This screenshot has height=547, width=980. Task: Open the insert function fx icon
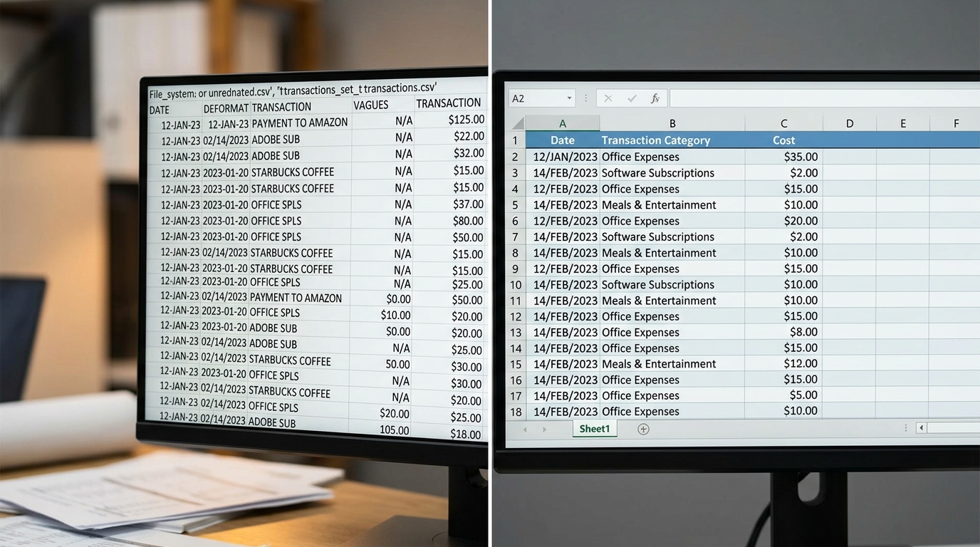pyautogui.click(x=655, y=99)
